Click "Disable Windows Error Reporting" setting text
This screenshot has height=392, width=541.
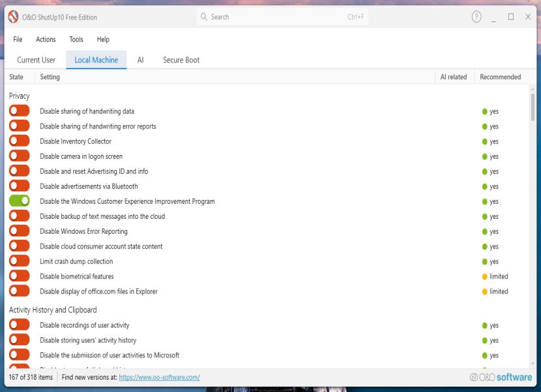(x=83, y=231)
